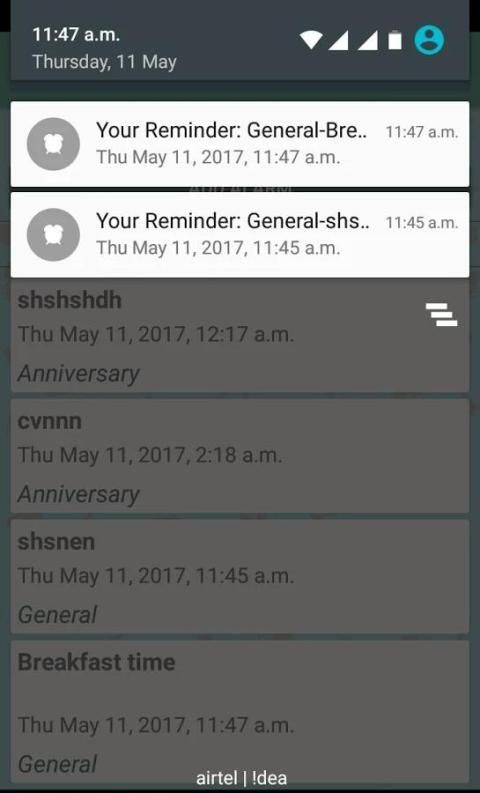Tap the battery status icon
Screen dimensions: 480x793
tap(395, 40)
